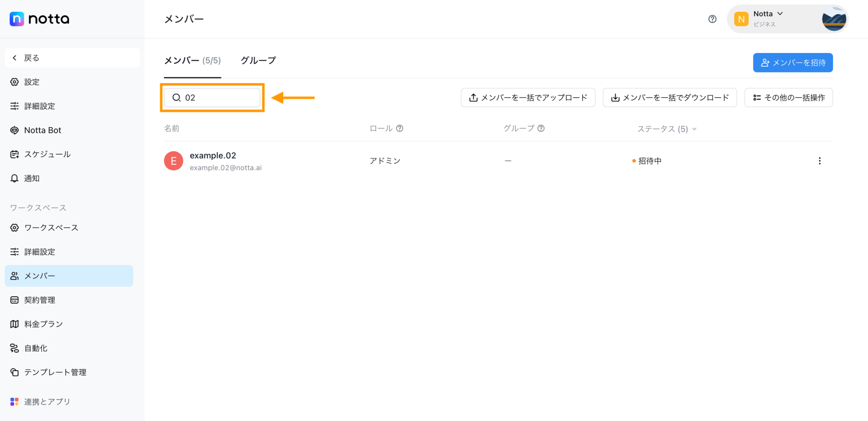Click the テンプレート管理 copy icon

click(15, 372)
